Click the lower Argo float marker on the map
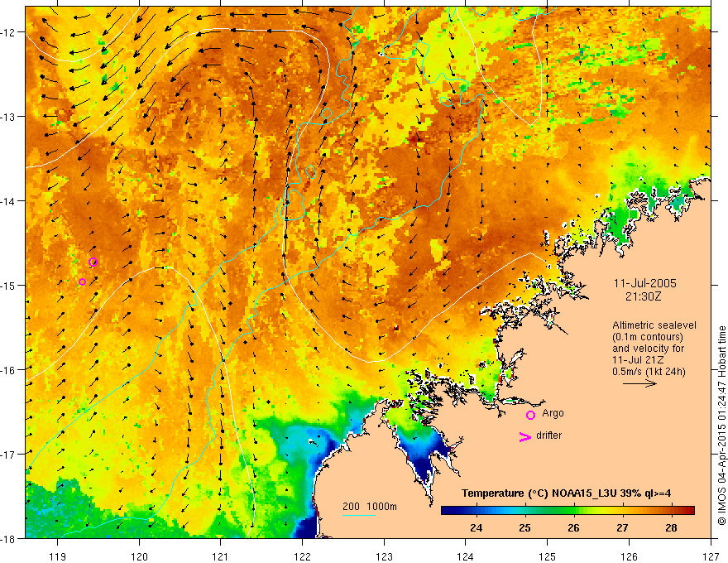728x563 pixels. point(82,282)
